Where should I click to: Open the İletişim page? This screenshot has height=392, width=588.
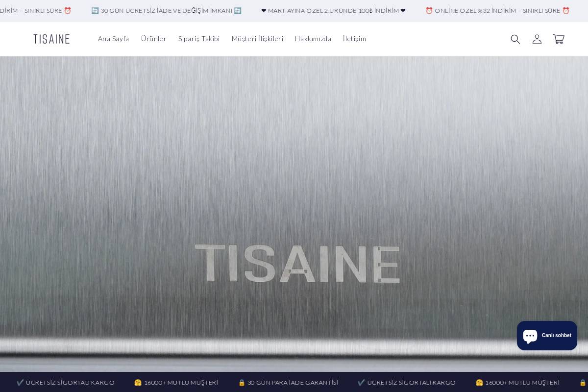tap(354, 39)
